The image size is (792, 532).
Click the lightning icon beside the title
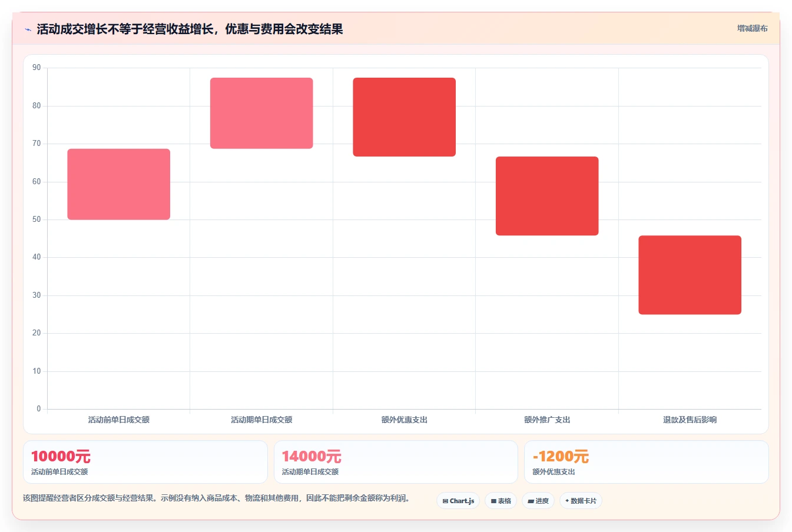(28, 29)
